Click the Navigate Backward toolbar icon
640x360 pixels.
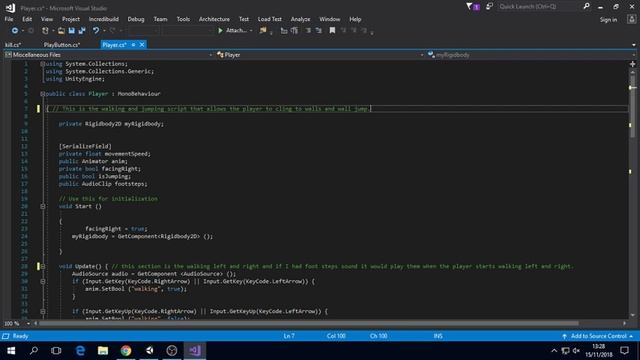tap(15, 31)
